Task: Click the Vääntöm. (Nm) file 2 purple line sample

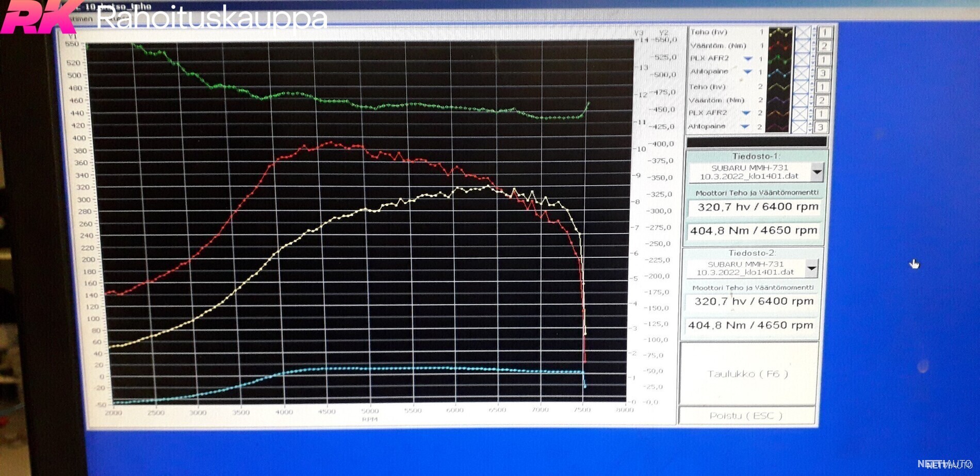Action: point(778,101)
